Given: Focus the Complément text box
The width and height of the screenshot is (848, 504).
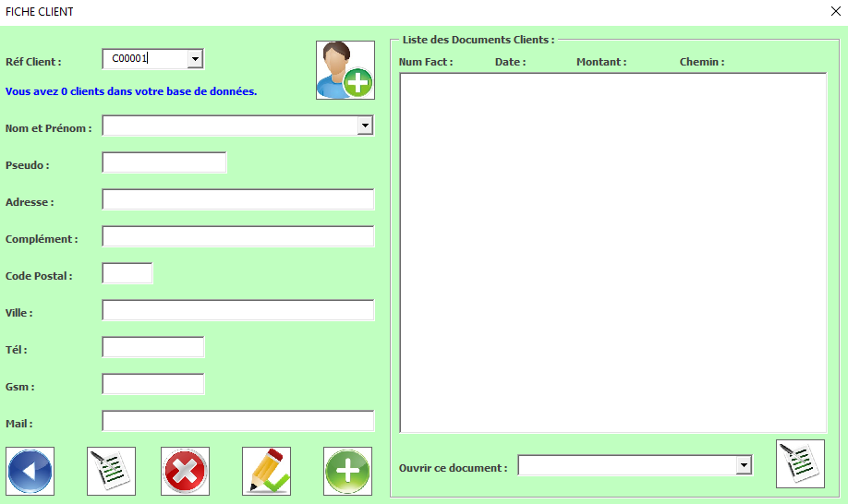Looking at the screenshot, I should 238,236.
